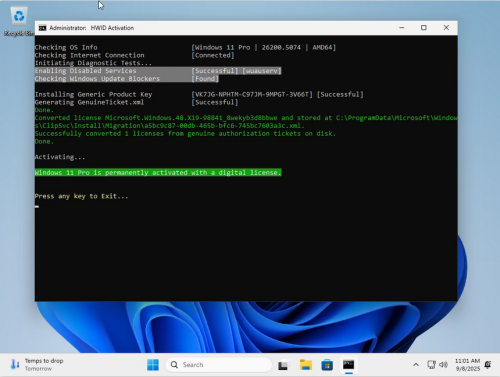The image size is (500, 377).
Task: Minimize the HWID Activation window
Action: point(402,28)
